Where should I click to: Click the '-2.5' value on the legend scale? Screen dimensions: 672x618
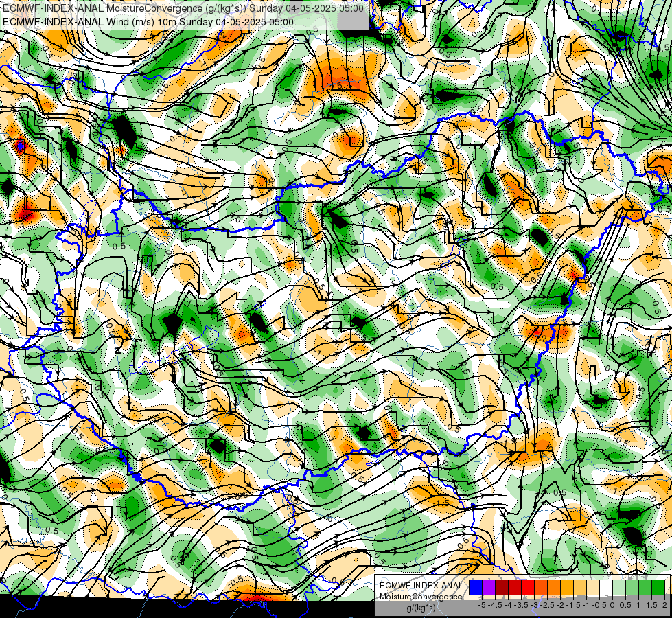coord(547,605)
